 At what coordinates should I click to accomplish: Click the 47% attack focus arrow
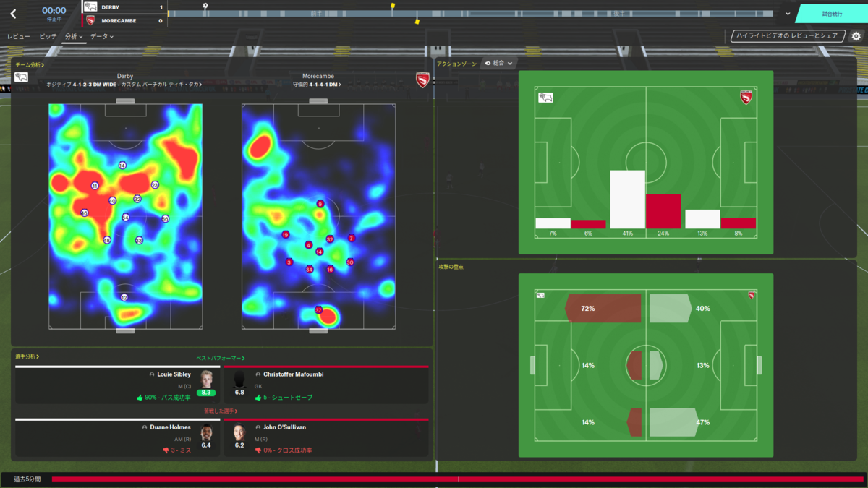pos(674,422)
